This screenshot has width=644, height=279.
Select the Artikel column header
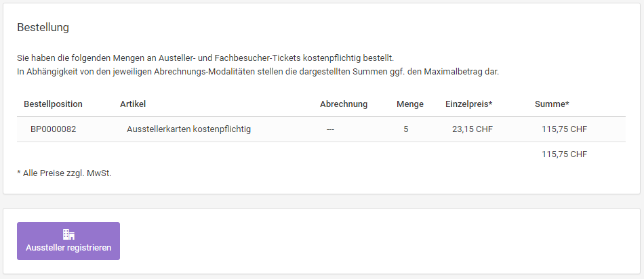pyautogui.click(x=133, y=104)
